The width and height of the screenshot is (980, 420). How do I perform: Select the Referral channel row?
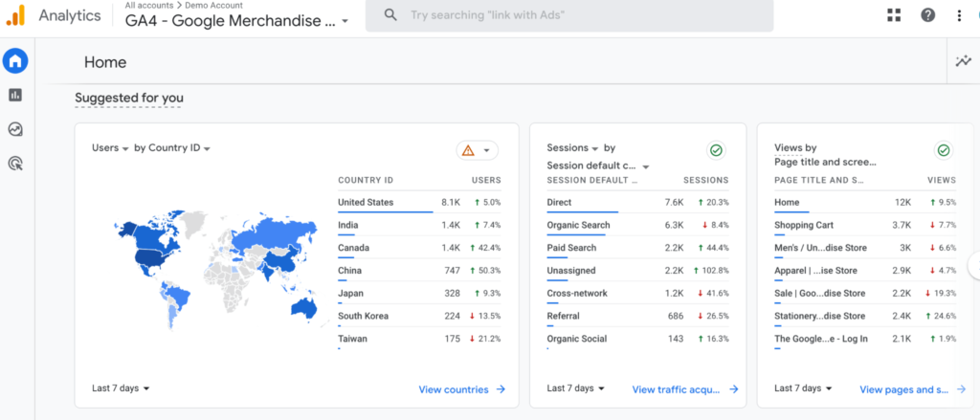(637, 316)
